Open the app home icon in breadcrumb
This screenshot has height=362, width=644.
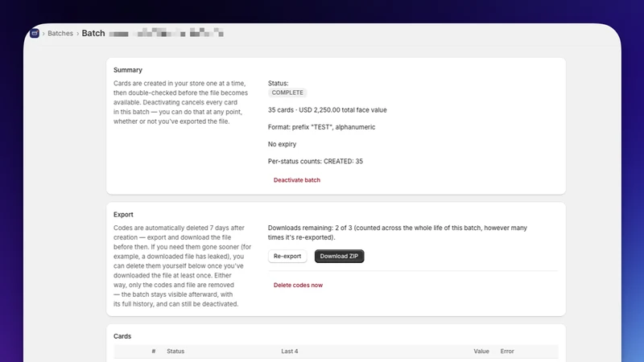35,33
